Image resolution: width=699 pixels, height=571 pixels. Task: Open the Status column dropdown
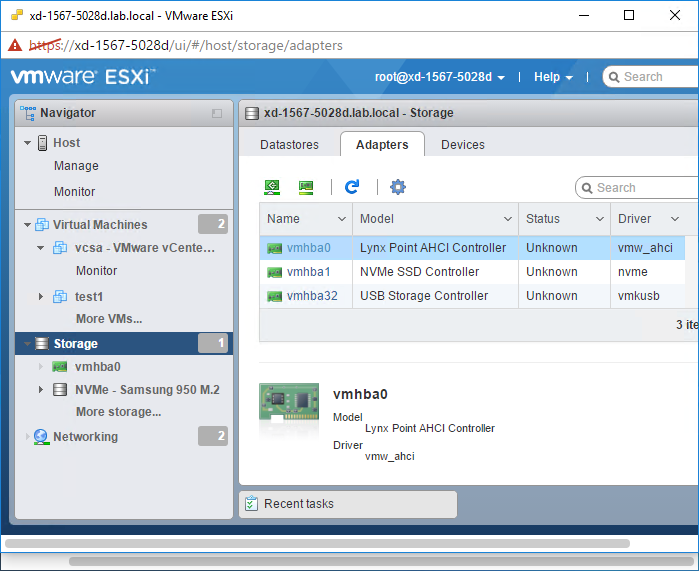pos(600,219)
